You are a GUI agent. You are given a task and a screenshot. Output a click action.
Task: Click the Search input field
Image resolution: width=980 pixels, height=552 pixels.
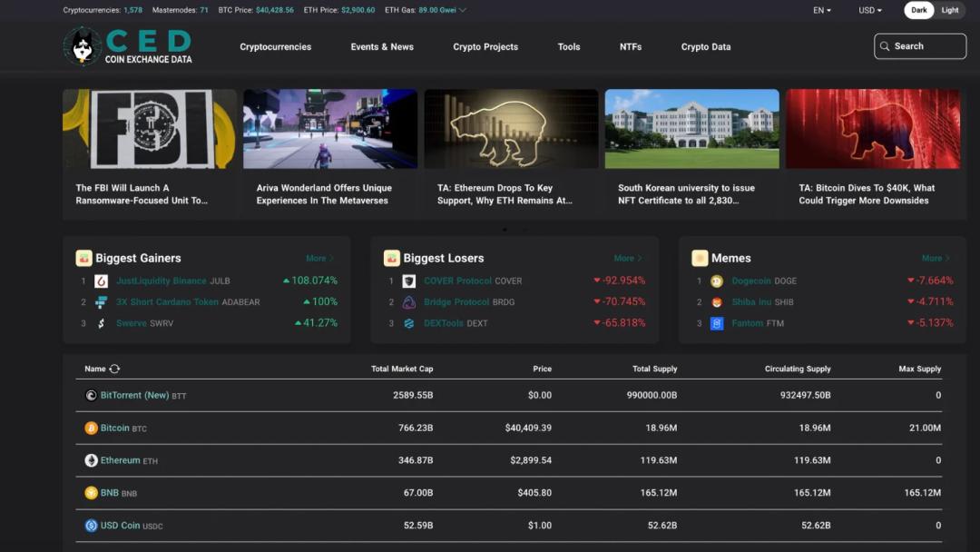point(920,46)
